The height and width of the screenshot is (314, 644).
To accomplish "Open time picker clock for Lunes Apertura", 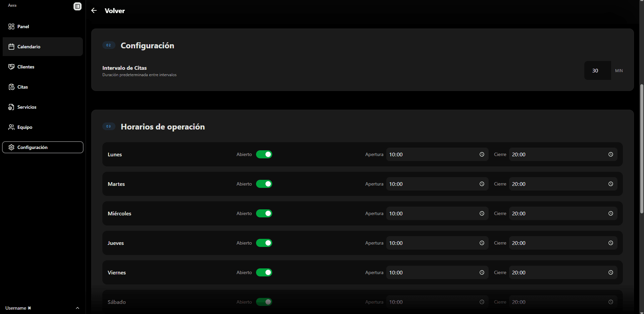I will pyautogui.click(x=482, y=154).
